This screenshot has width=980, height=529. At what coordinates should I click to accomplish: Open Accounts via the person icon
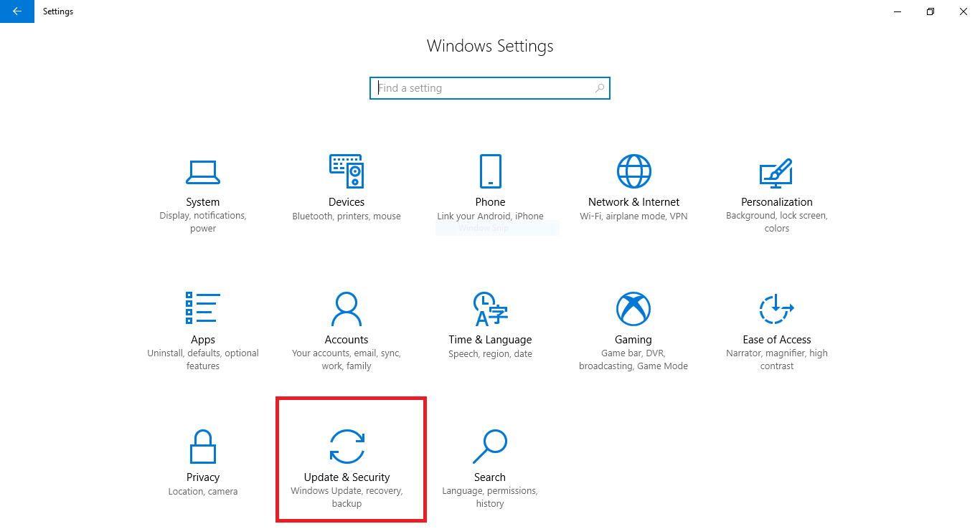pos(347,309)
